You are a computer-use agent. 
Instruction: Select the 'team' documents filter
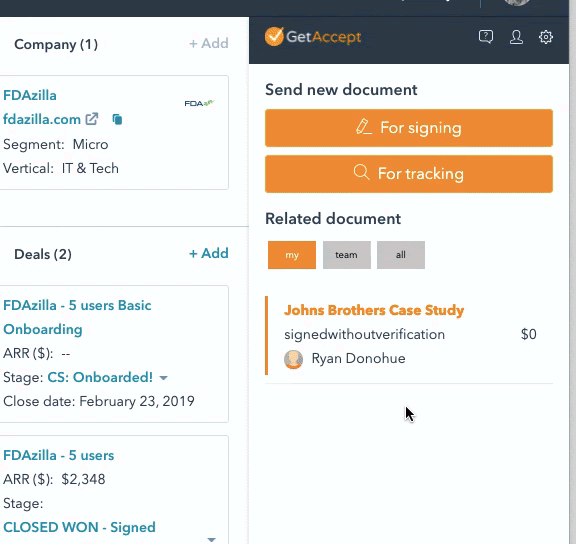pyautogui.click(x=346, y=255)
